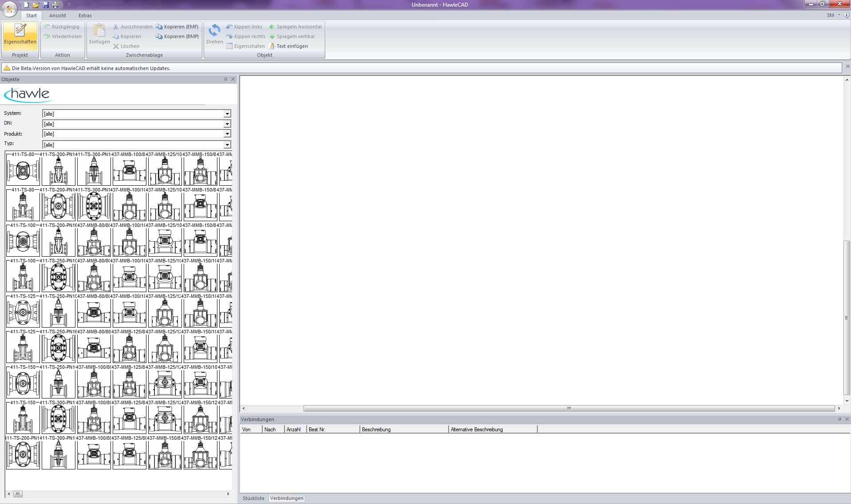Toggle pin on Verbindungen panel

pos(839,419)
